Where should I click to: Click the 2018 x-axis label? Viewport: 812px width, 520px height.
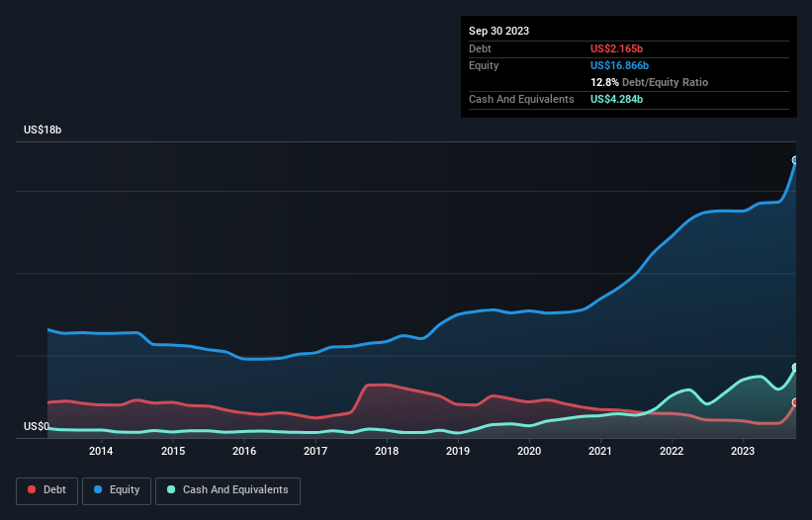tap(387, 451)
